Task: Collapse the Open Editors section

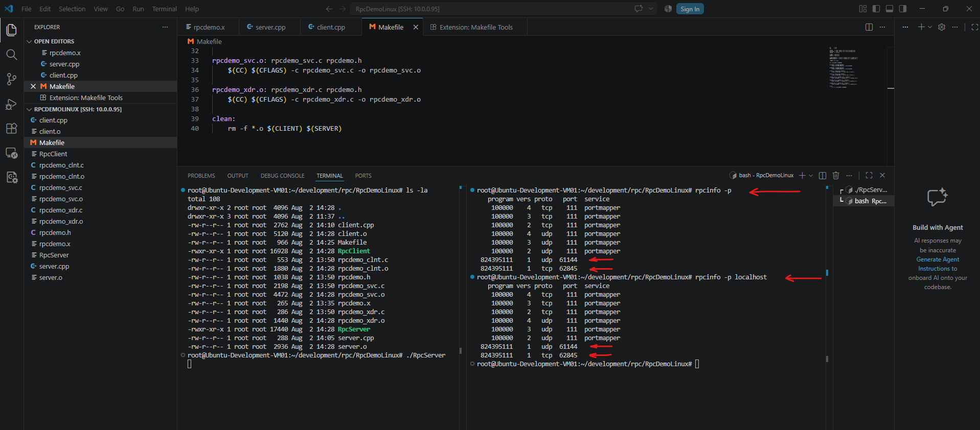Action: pyautogui.click(x=29, y=41)
